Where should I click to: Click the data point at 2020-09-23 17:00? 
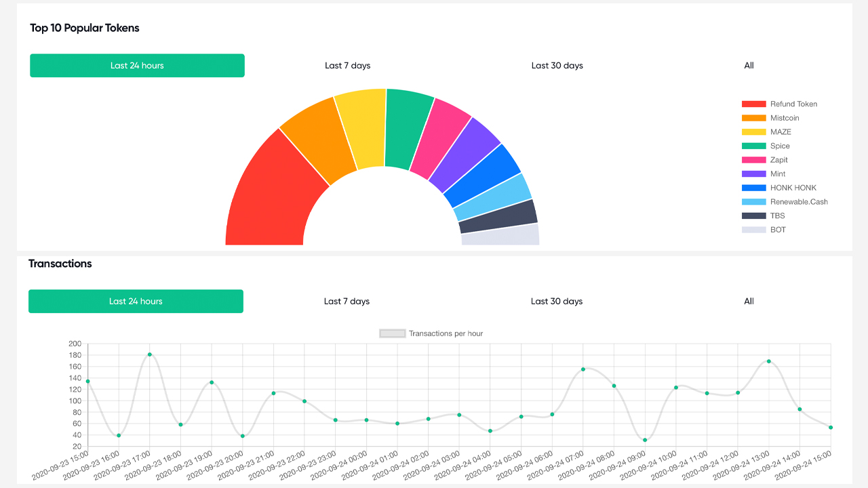point(150,354)
